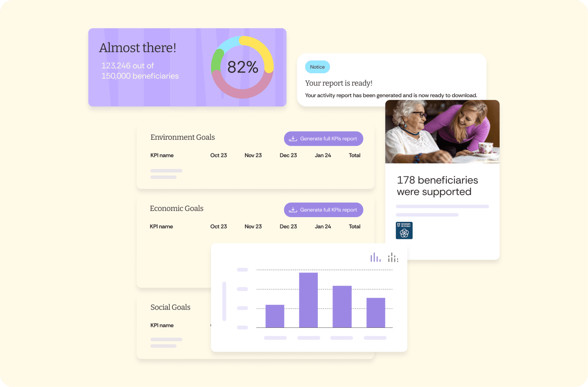Click the SDG 17 Partnerships badge icon
The height and width of the screenshot is (387, 588).
pyautogui.click(x=404, y=231)
